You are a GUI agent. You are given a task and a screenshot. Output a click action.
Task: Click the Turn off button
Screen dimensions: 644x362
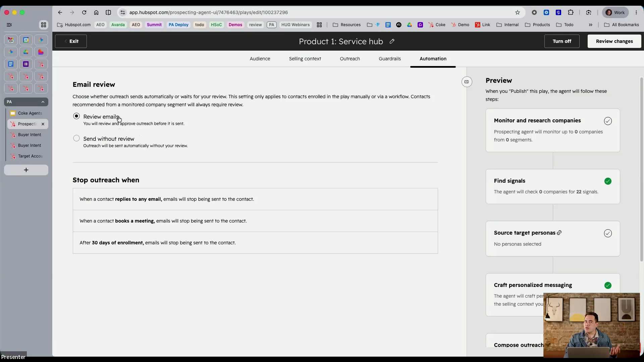pyautogui.click(x=562, y=41)
